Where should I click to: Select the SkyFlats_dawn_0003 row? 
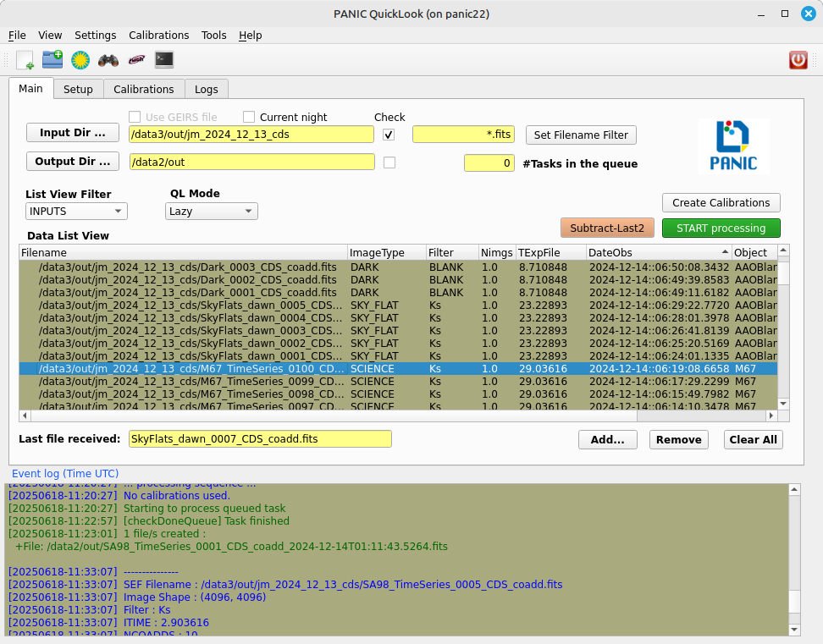point(399,330)
